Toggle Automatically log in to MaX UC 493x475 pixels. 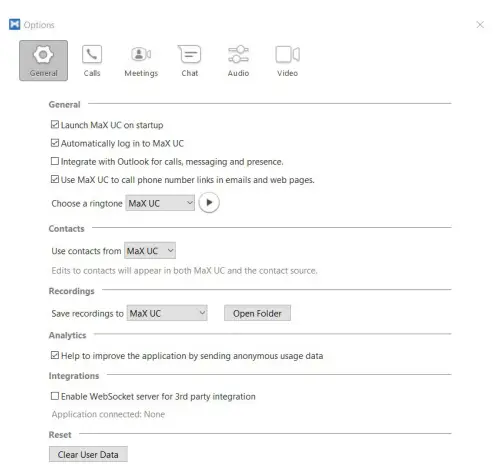[55, 143]
